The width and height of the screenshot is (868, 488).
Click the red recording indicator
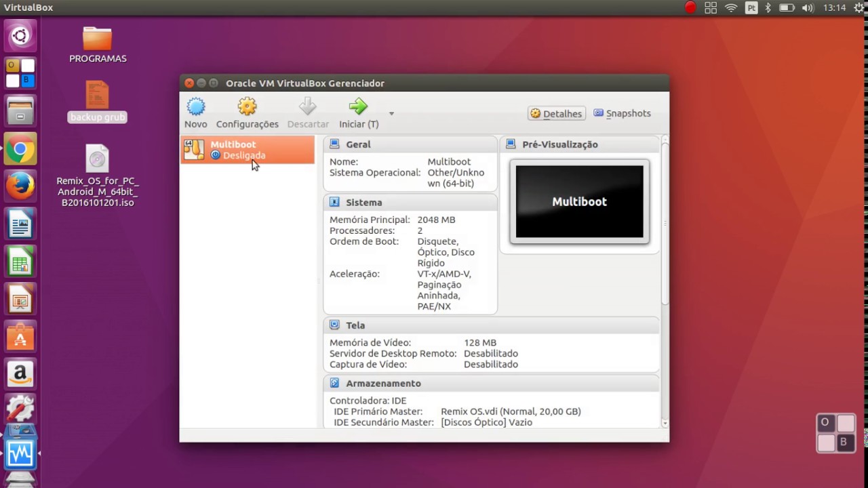coord(690,8)
